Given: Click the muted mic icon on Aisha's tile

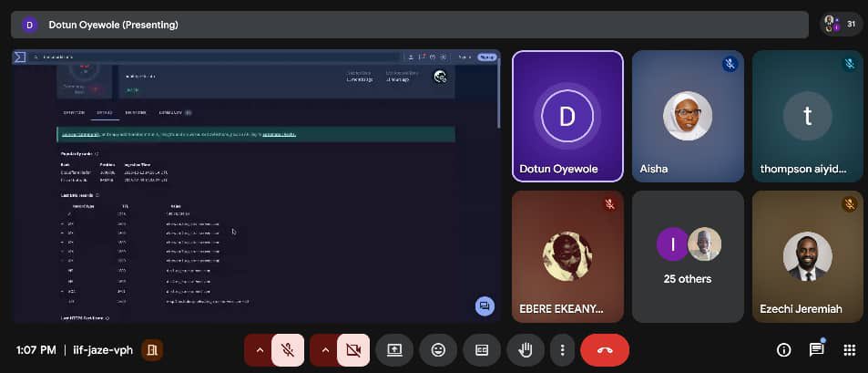Looking at the screenshot, I should [x=730, y=64].
